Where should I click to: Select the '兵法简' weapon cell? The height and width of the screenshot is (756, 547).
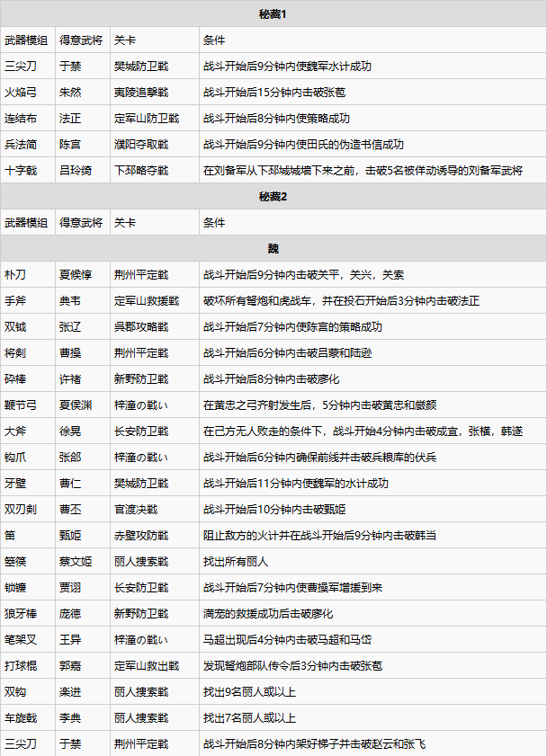click(x=28, y=144)
